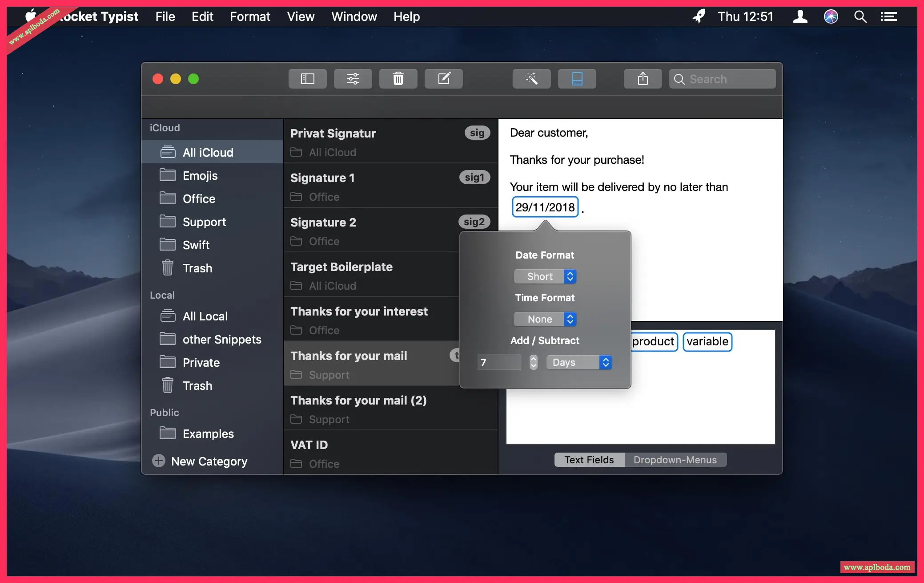924x583 pixels.
Task: Open the Private folder
Action: 212,362
